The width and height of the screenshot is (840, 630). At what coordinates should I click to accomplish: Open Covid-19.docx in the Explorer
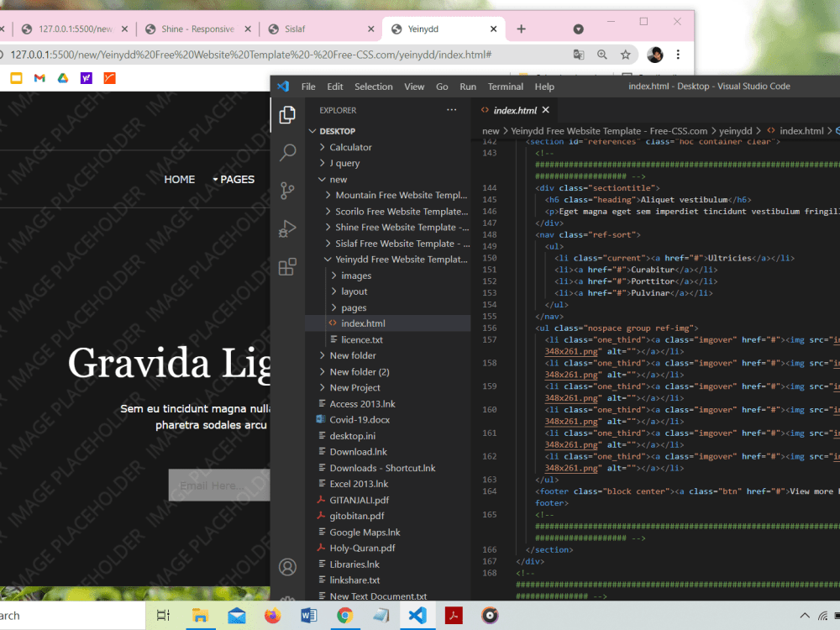click(388, 419)
